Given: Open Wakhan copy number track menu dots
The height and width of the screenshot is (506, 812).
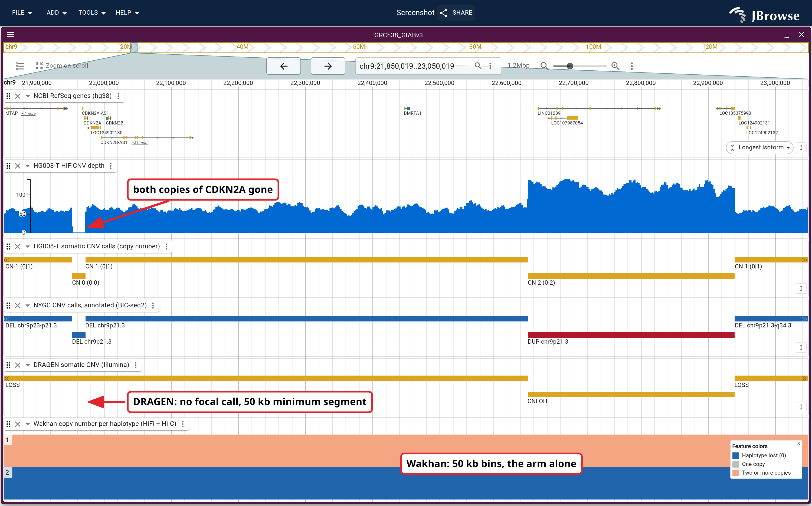Looking at the screenshot, I should [183, 424].
